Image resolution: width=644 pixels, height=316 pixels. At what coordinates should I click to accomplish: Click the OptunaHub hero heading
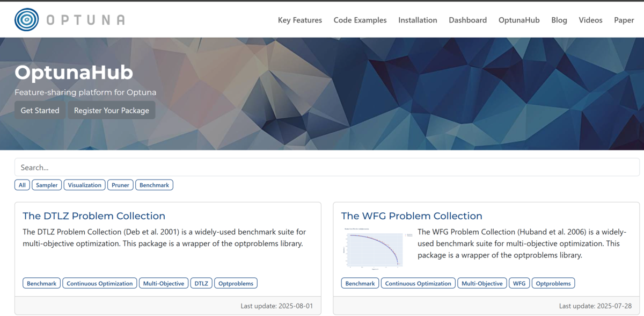pos(74,73)
